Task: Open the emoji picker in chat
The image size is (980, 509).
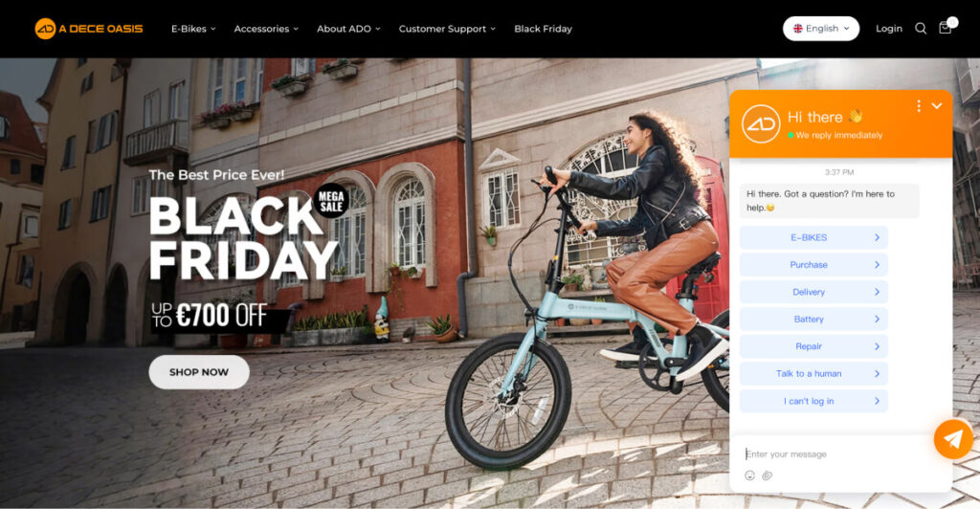Action: coord(750,476)
